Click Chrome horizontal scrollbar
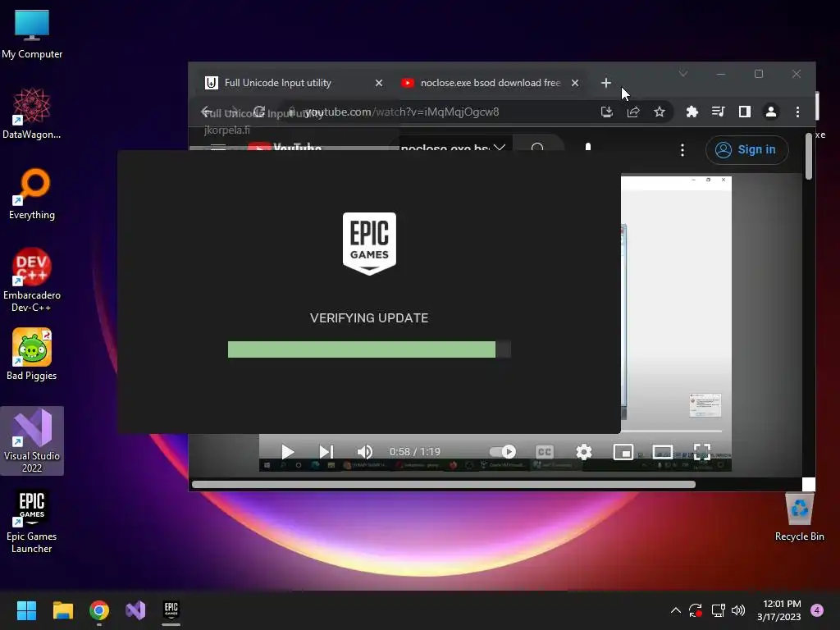840x630 pixels. click(x=444, y=484)
